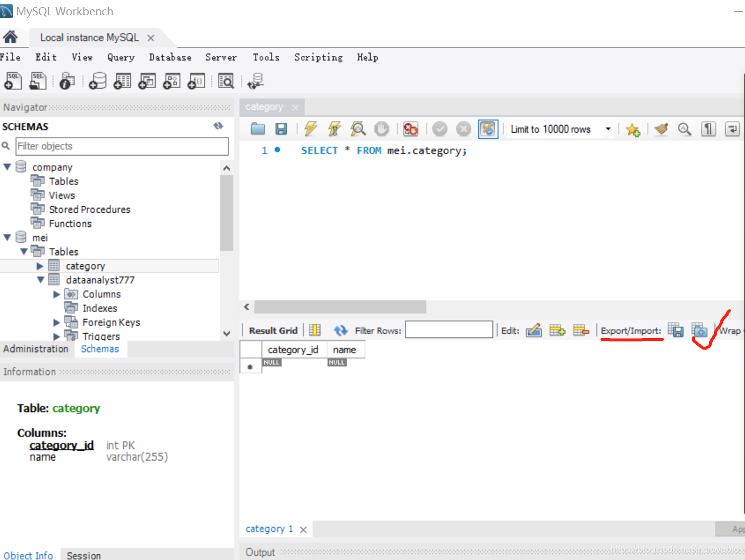Viewport: 745px width, 560px height.
Task: Open the schema inspector info icon
Action: pyautogui.click(x=67, y=81)
